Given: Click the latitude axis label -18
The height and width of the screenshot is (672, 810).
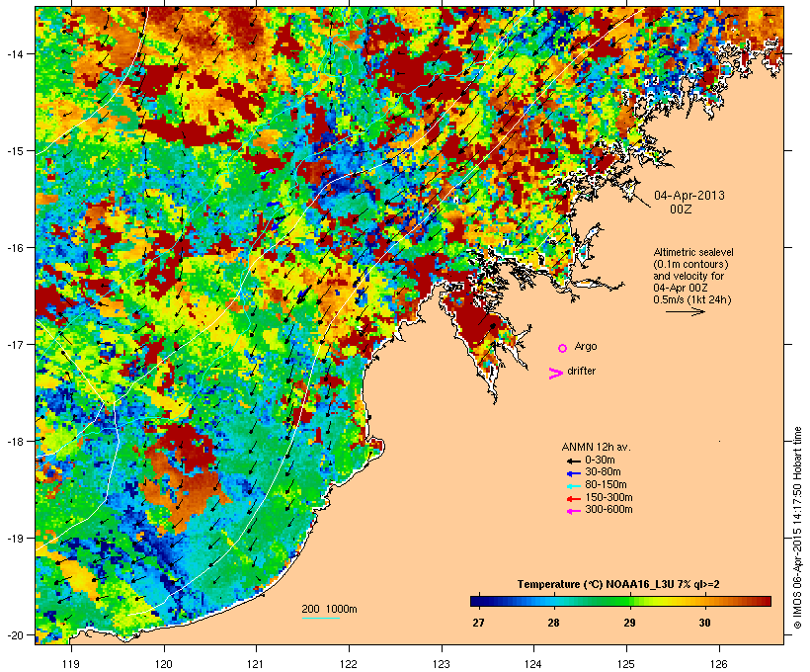Looking at the screenshot, I should click(14, 441).
